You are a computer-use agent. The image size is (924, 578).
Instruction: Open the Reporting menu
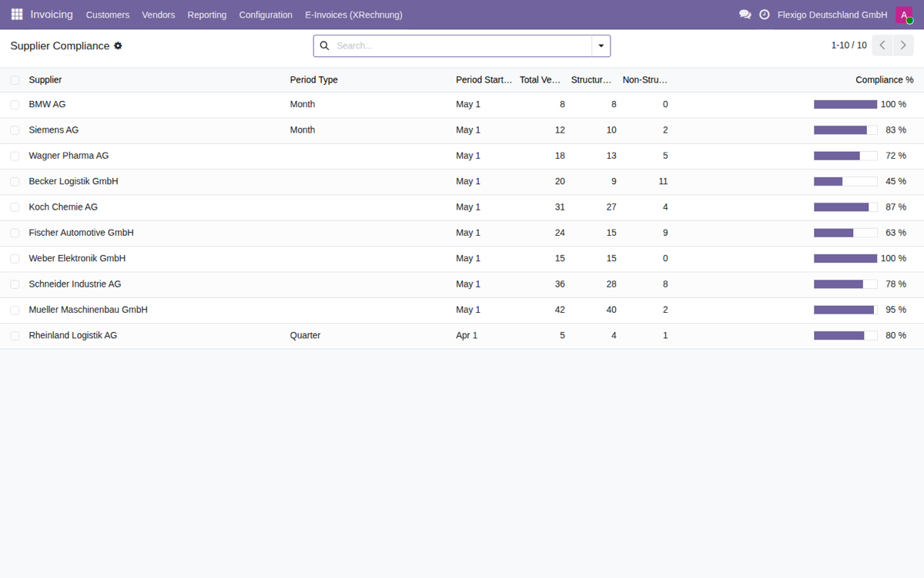point(207,15)
